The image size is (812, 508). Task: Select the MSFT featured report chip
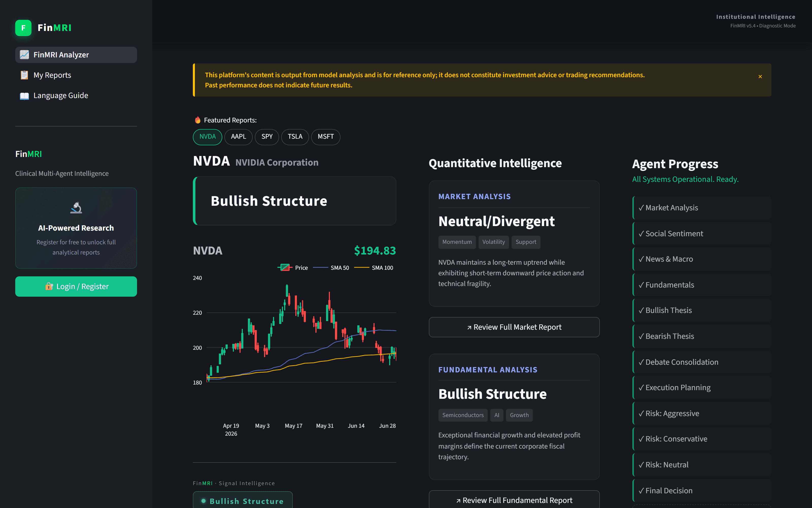tap(326, 137)
